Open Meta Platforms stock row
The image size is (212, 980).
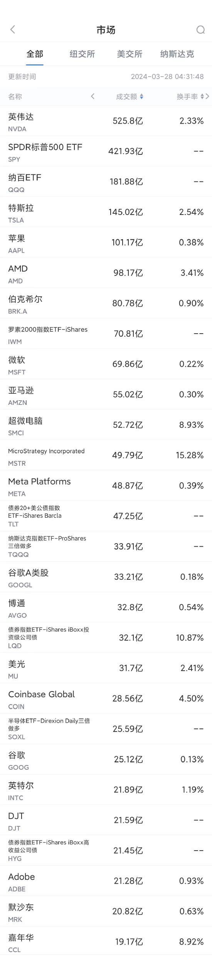pyautogui.click(x=106, y=486)
